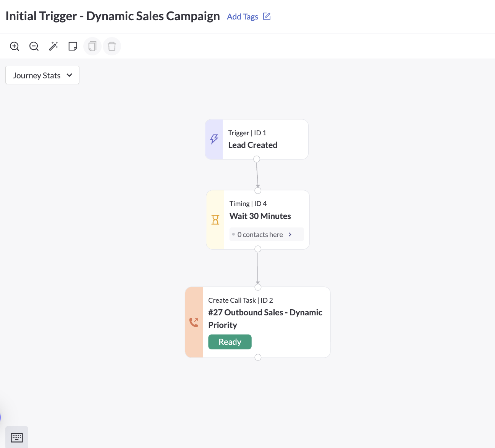Expand the '0 contacts here' chevron
The width and height of the screenshot is (495, 448).
click(290, 235)
